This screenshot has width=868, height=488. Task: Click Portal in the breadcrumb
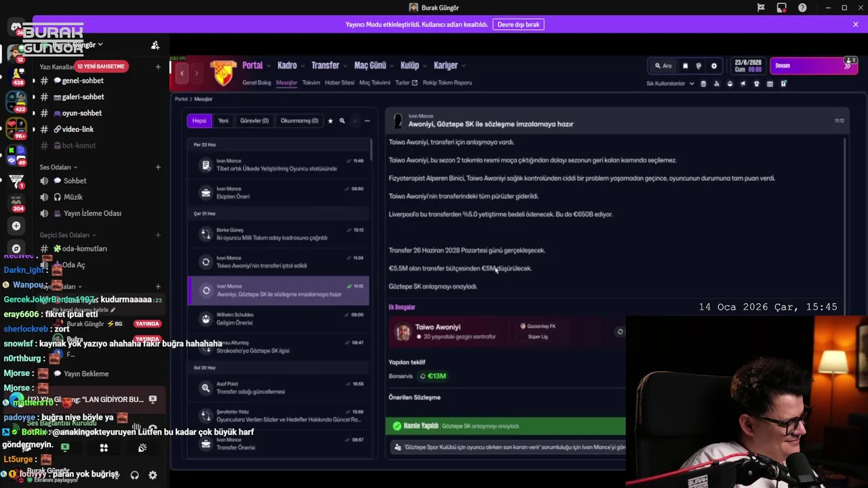[181, 99]
